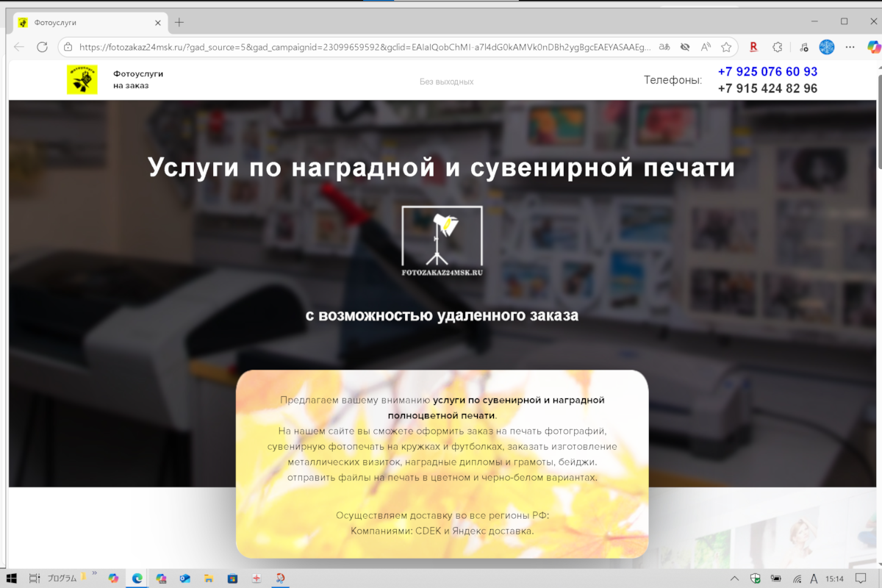Click the subtitle с возможностью удаленного заказа
This screenshot has width=882, height=588.
tap(442, 315)
